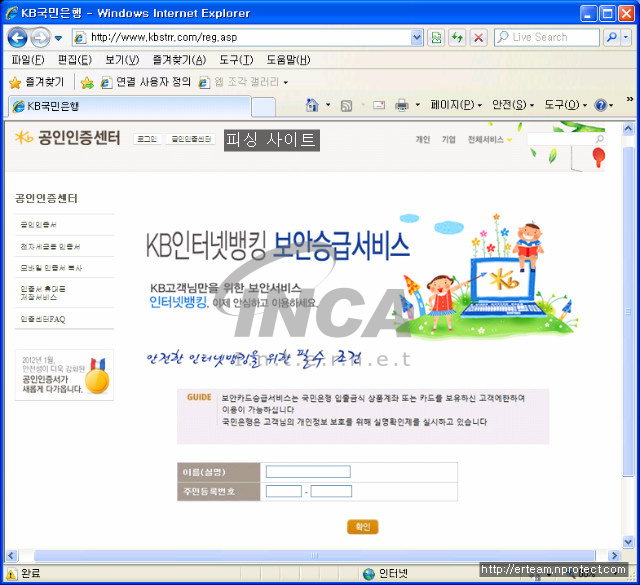This screenshot has height=585, width=640.
Task: Click the red Stop loading icon
Action: click(478, 38)
